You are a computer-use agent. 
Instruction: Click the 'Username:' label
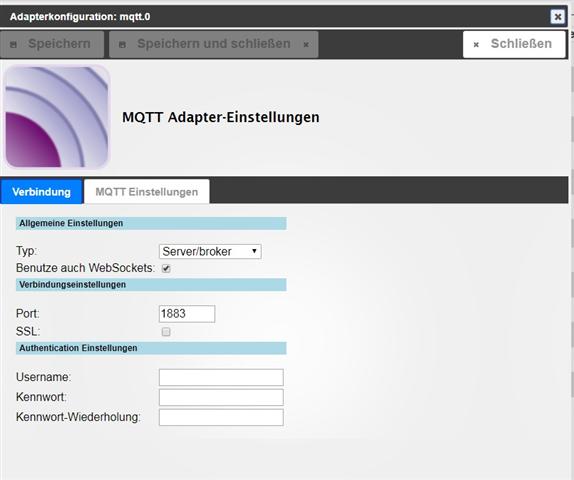point(43,377)
